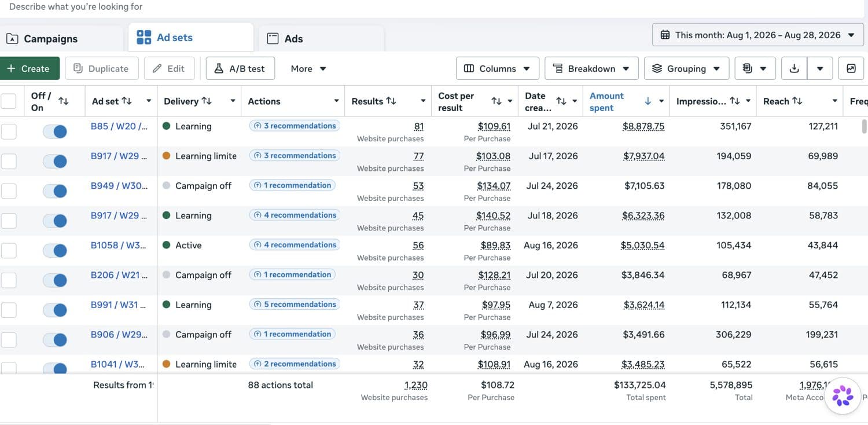Check the box for the B85 / W20 row
868x425 pixels.
(x=9, y=131)
